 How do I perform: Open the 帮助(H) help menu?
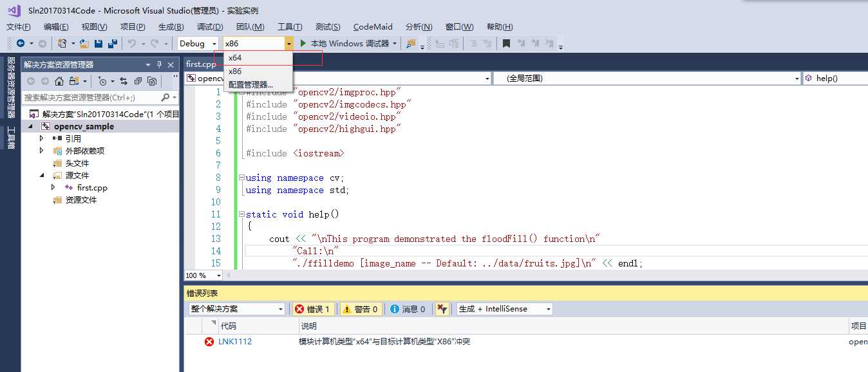click(x=500, y=26)
